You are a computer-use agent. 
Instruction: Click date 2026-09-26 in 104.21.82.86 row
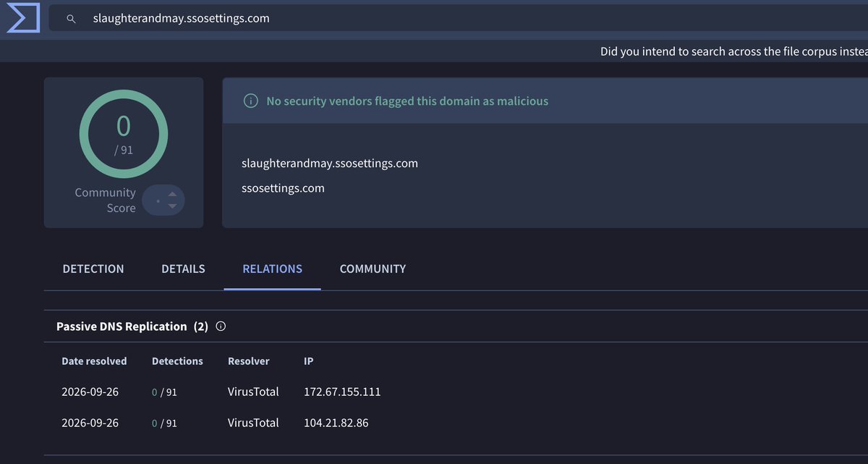pos(90,423)
